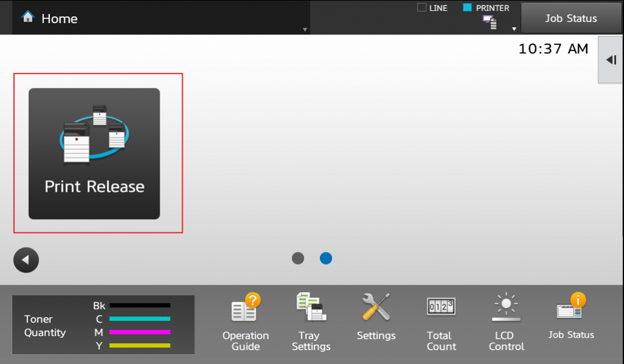Open the Operation Guide
Screen dimensions: 624x364
[x=246, y=322]
